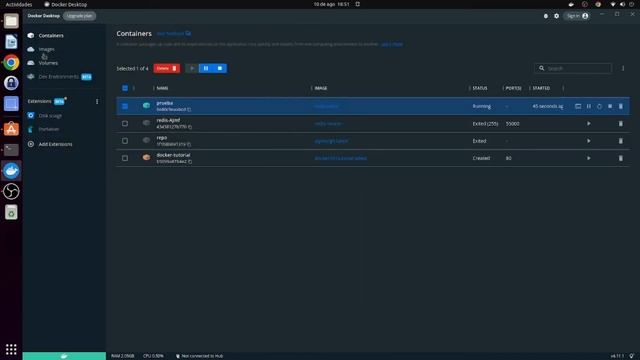Follow the Learn more link
640x360 pixels.
point(392,44)
